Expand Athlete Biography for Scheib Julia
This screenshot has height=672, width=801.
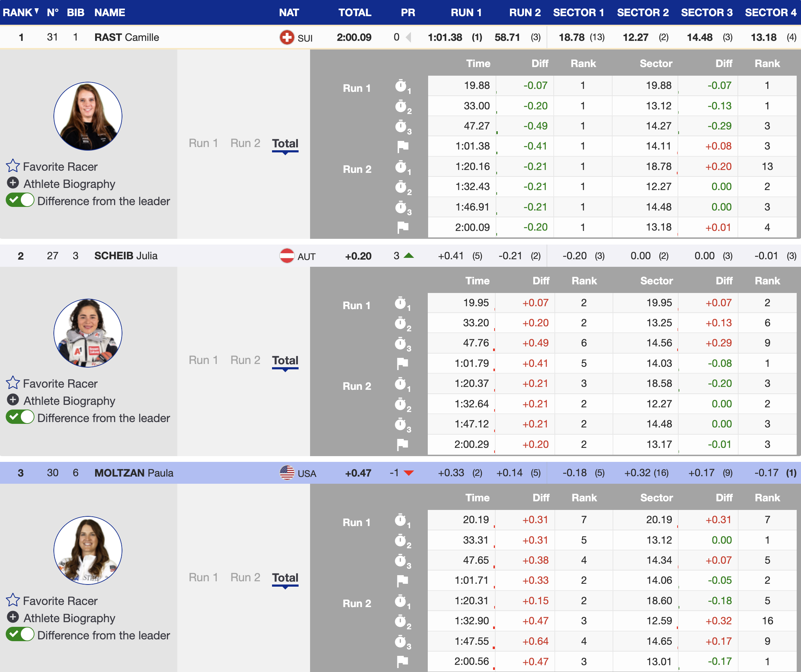tap(13, 400)
